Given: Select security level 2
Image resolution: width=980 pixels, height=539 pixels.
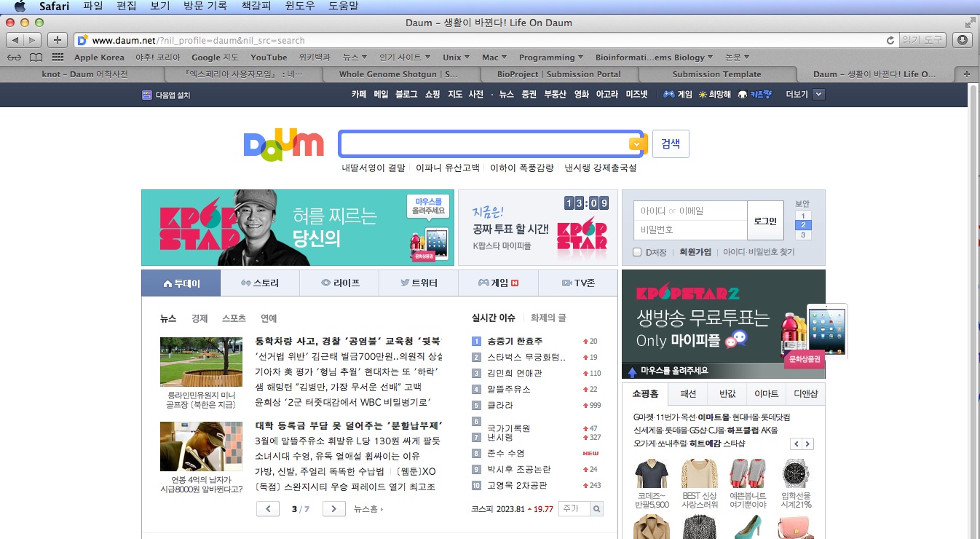Looking at the screenshot, I should click(802, 225).
